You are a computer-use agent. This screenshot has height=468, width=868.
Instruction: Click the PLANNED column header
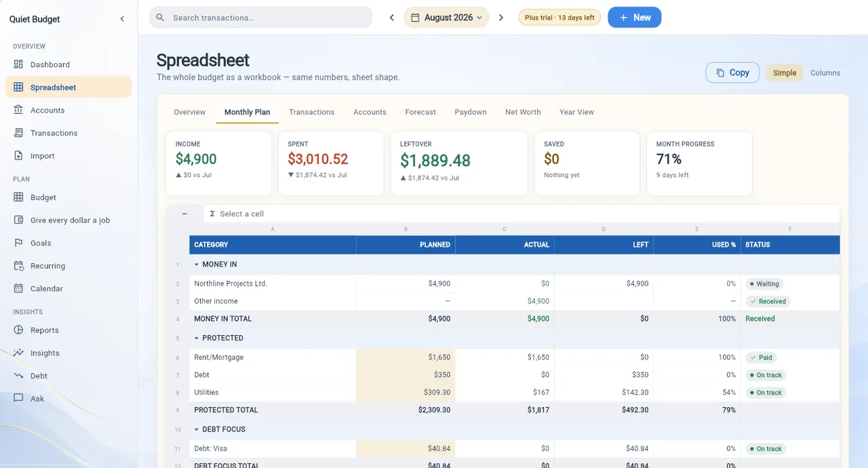click(406, 245)
